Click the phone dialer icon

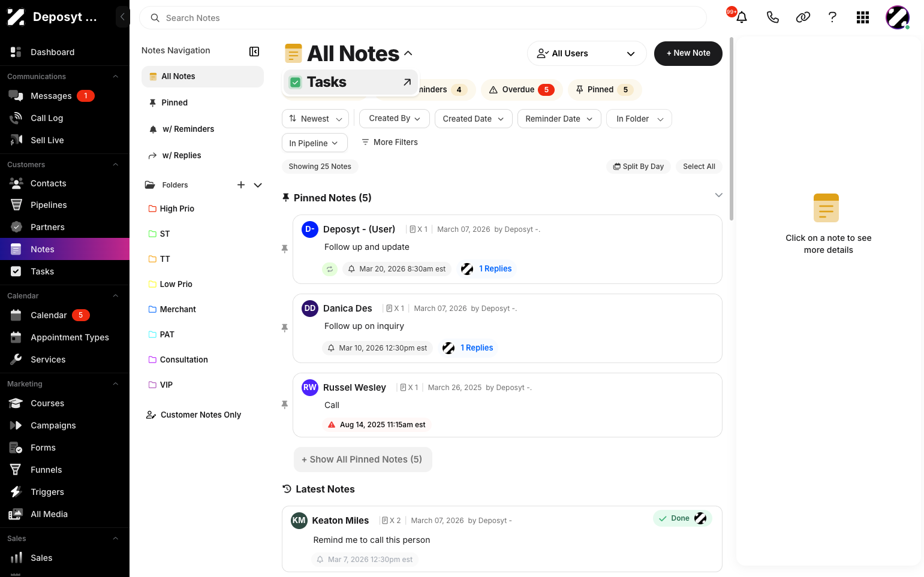[x=772, y=17]
